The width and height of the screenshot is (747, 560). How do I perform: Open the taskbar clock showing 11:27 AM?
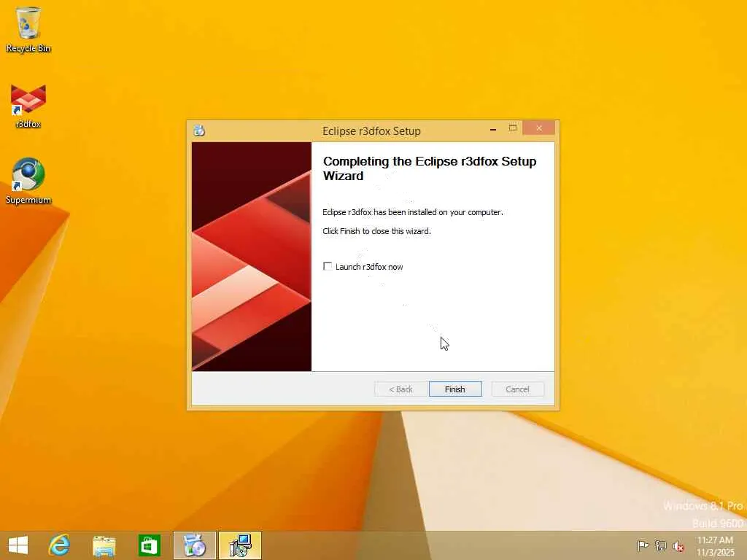(715, 546)
